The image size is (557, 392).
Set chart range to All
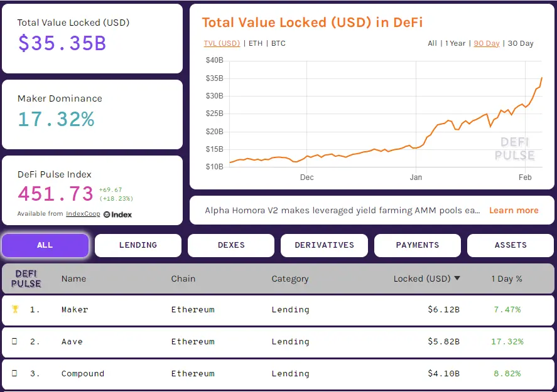(x=432, y=43)
